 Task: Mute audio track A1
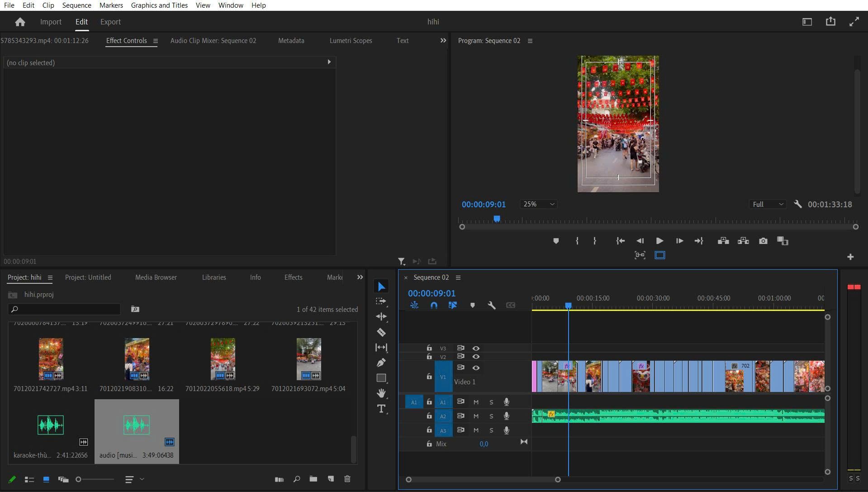click(476, 402)
